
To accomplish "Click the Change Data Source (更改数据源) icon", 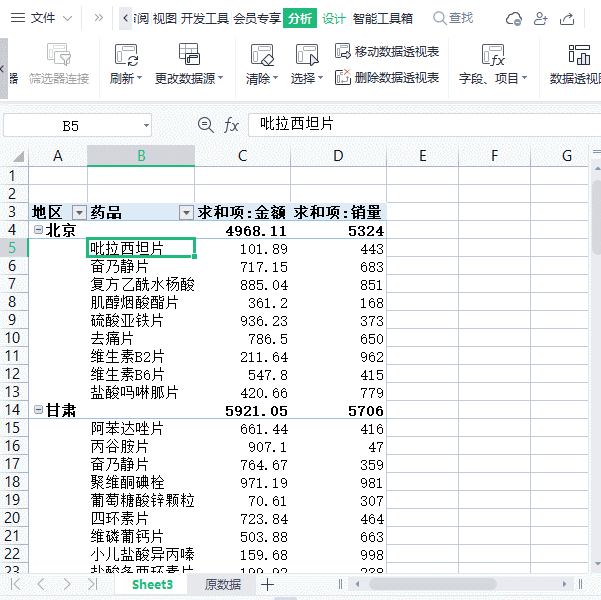I will pos(189,56).
